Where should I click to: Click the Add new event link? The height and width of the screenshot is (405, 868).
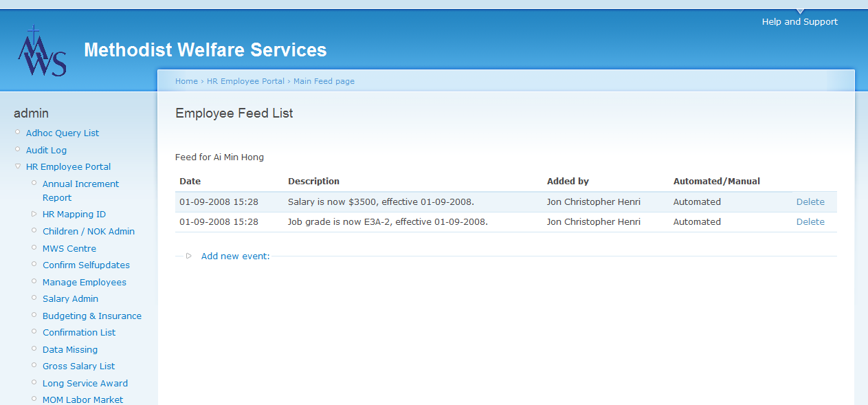[235, 256]
